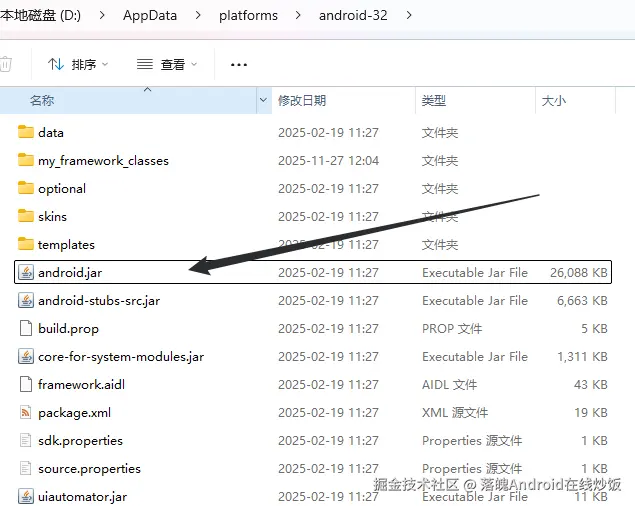Expand chevron after android-32 breadcrumb
Image resolution: width=635 pixels, height=506 pixels.
[409, 15]
